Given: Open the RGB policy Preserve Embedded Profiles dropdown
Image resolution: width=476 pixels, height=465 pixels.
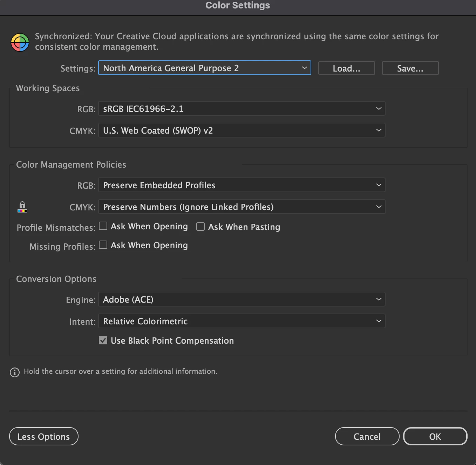Looking at the screenshot, I should coord(242,185).
